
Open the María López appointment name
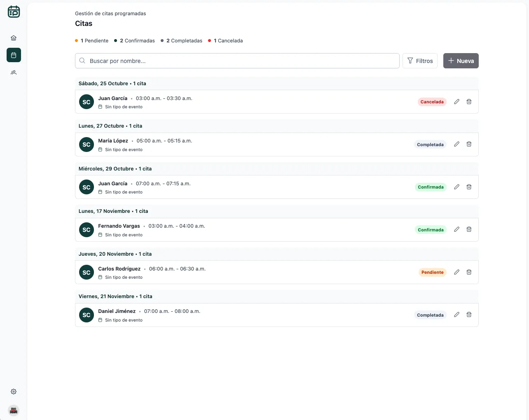point(113,141)
